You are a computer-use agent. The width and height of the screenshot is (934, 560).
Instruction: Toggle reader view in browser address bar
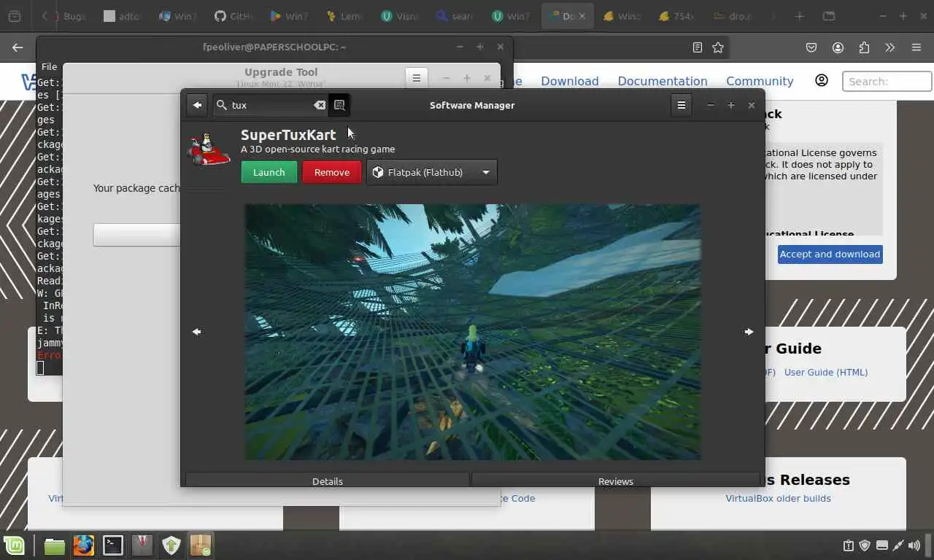(x=698, y=47)
